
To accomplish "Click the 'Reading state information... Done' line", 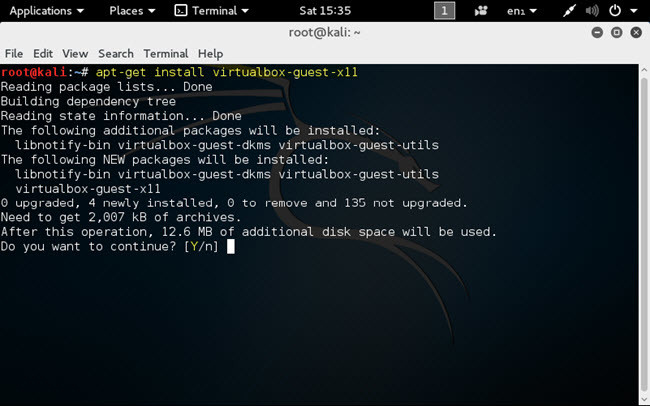I will (121, 116).
